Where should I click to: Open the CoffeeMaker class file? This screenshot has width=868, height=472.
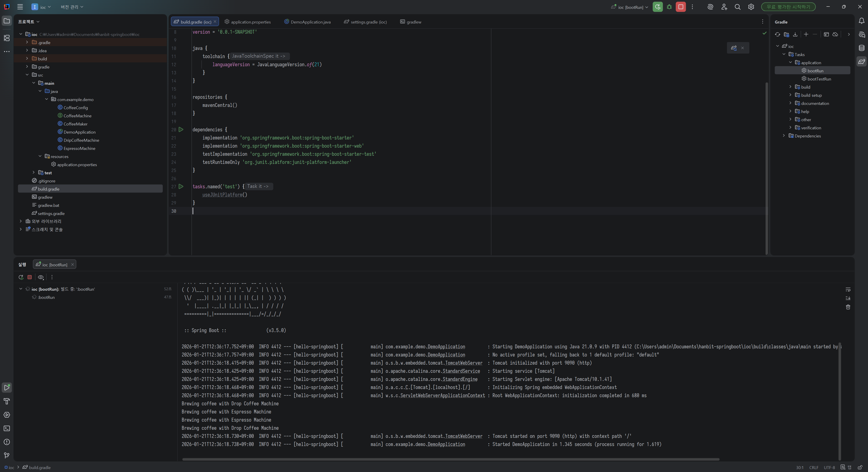coord(75,124)
